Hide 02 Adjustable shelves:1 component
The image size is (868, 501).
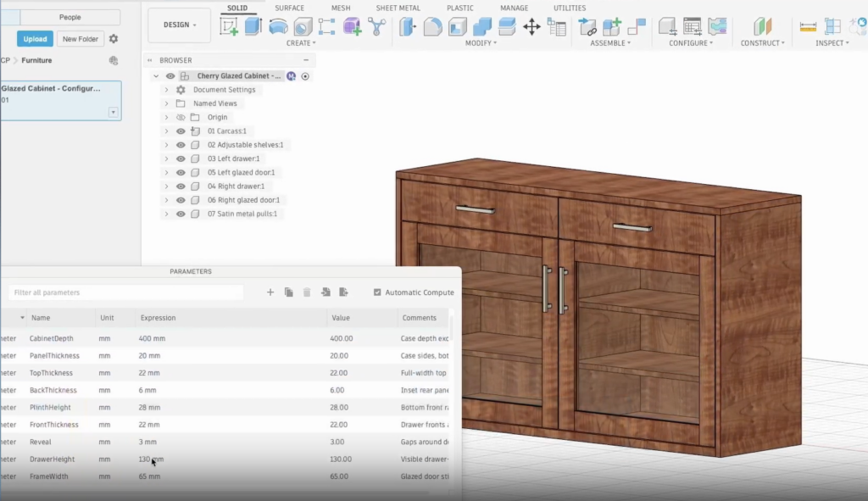point(181,145)
